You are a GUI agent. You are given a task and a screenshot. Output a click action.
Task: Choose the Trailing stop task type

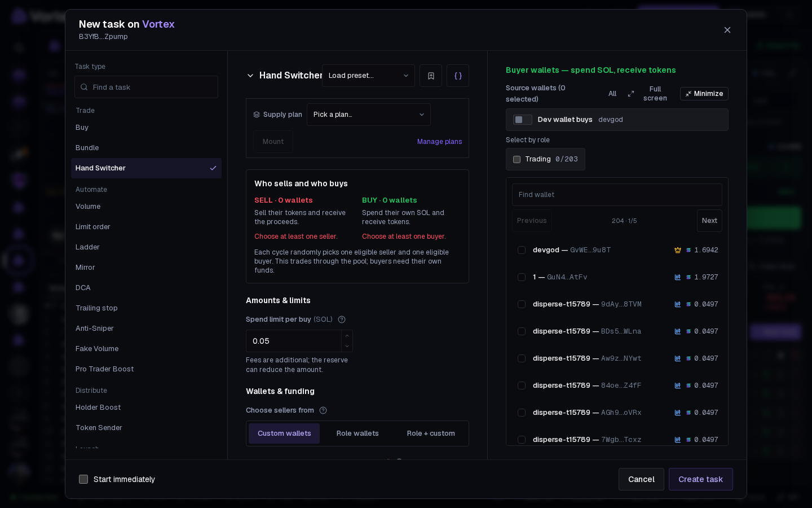click(x=147, y=308)
